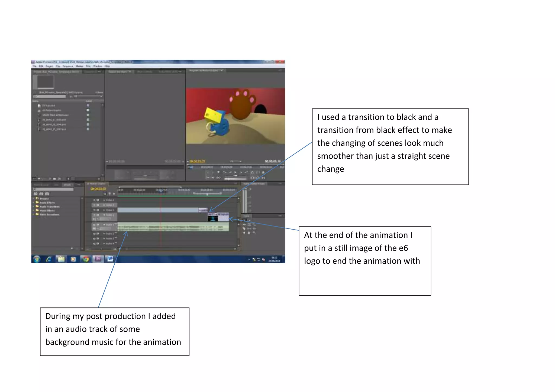Expand the Video Transitions folder
The image size is (555, 392).
[34, 214]
